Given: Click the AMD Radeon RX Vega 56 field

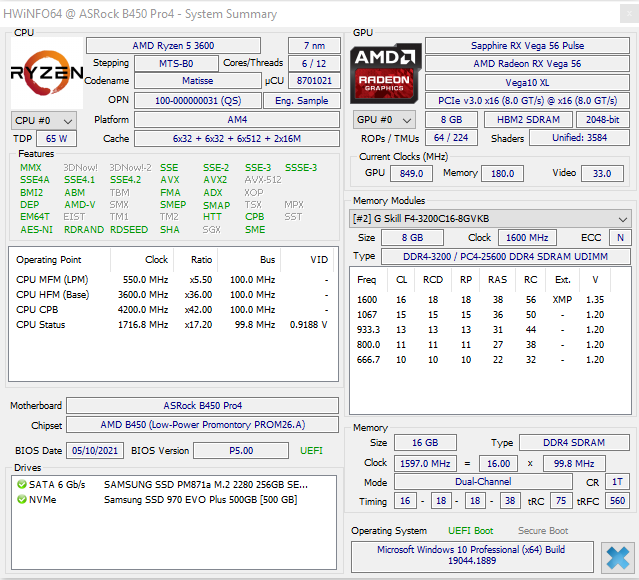Looking at the screenshot, I should [527, 64].
